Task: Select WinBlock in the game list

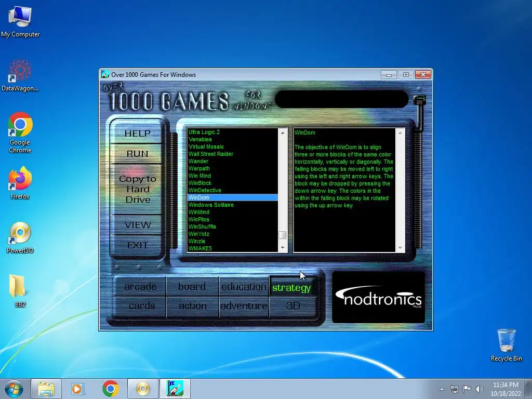Action: [232, 183]
